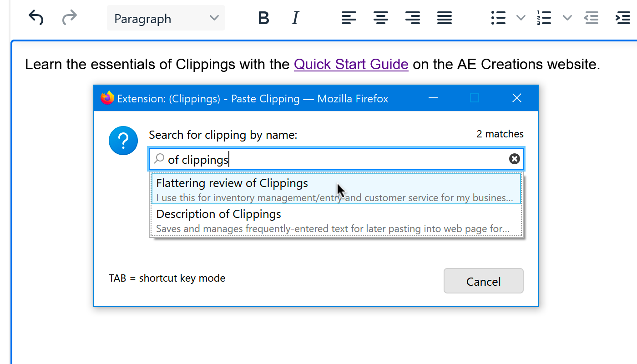Align text to the right
The image size is (637, 364).
[413, 18]
